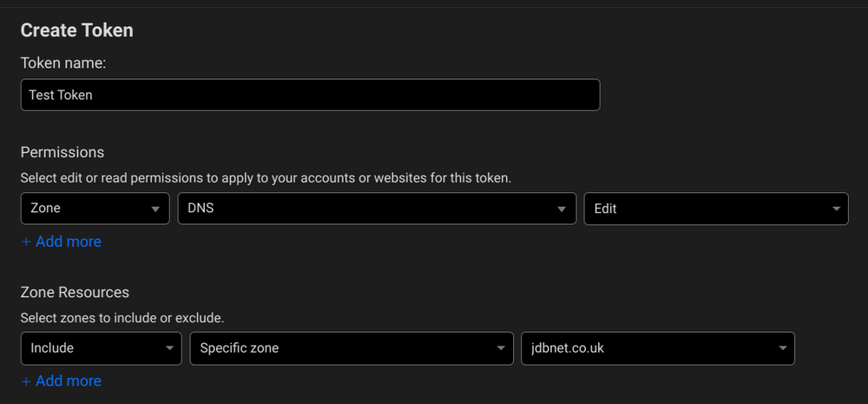Click the arrow icon on the Edit dropdown

[835, 209]
